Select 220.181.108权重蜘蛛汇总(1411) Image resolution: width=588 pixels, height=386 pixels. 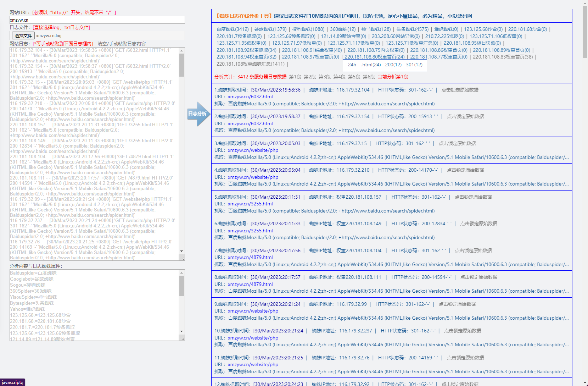tap(251, 64)
